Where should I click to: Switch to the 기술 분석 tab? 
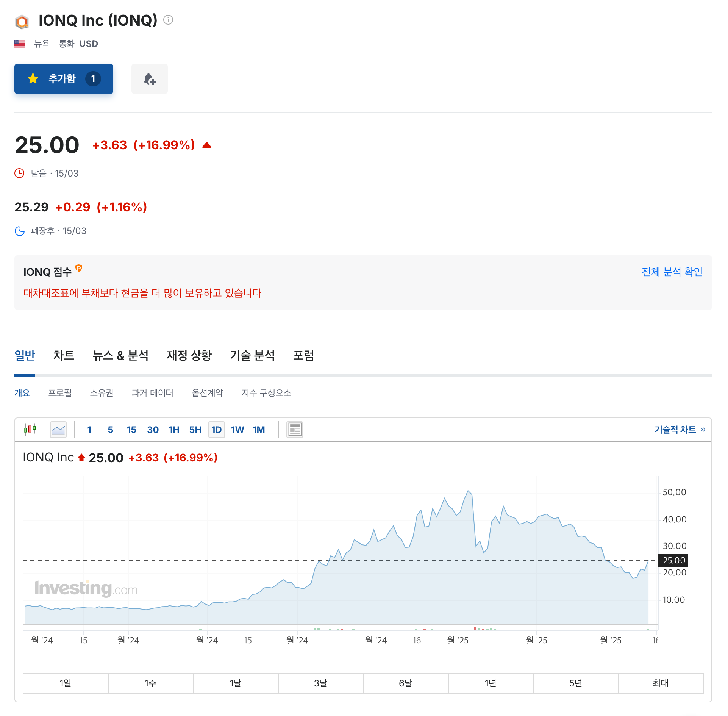[x=252, y=355]
